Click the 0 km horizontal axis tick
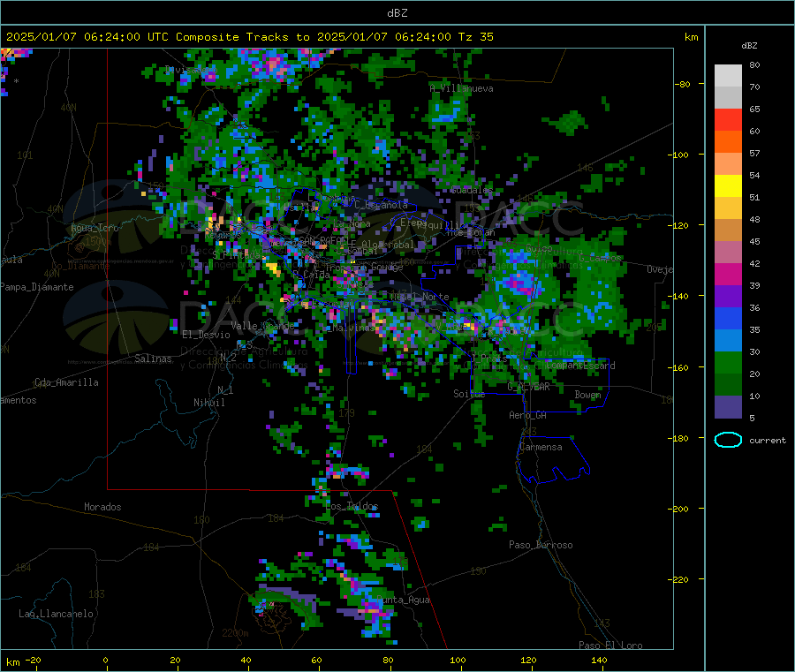 tap(105, 660)
